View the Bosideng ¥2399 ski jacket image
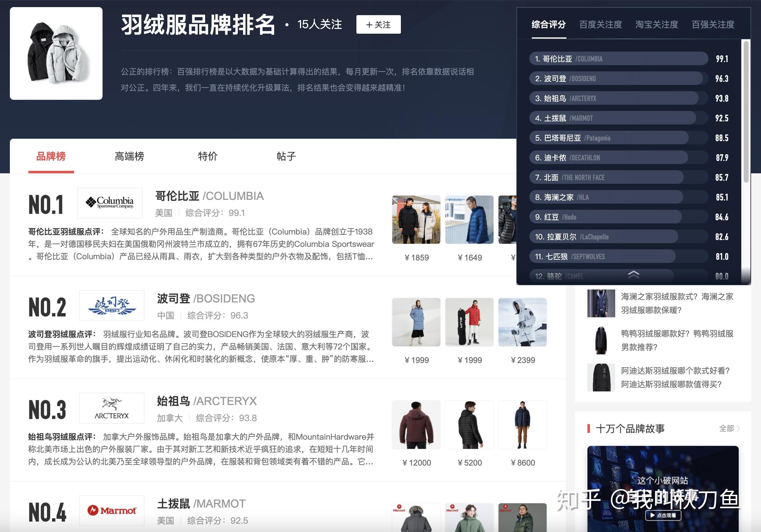This screenshot has width=761, height=532. pyautogui.click(x=522, y=322)
